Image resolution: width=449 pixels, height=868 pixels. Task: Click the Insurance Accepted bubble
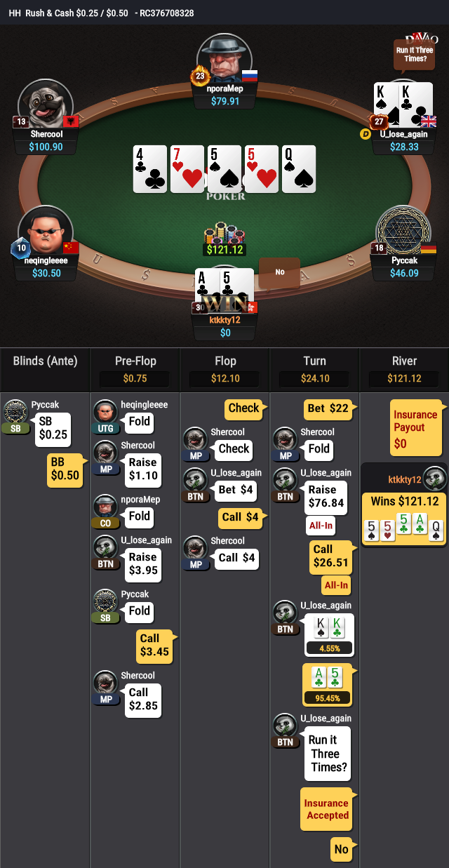[328, 809]
